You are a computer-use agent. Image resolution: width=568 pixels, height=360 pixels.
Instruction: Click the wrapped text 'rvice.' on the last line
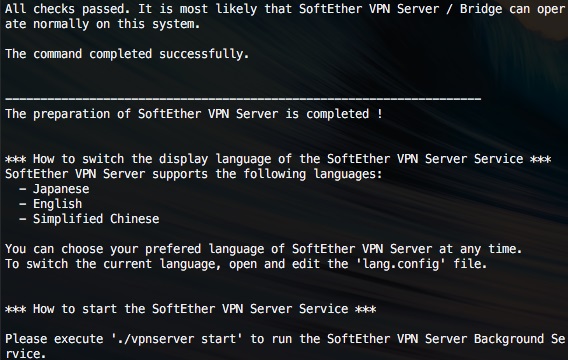click(x=26, y=354)
